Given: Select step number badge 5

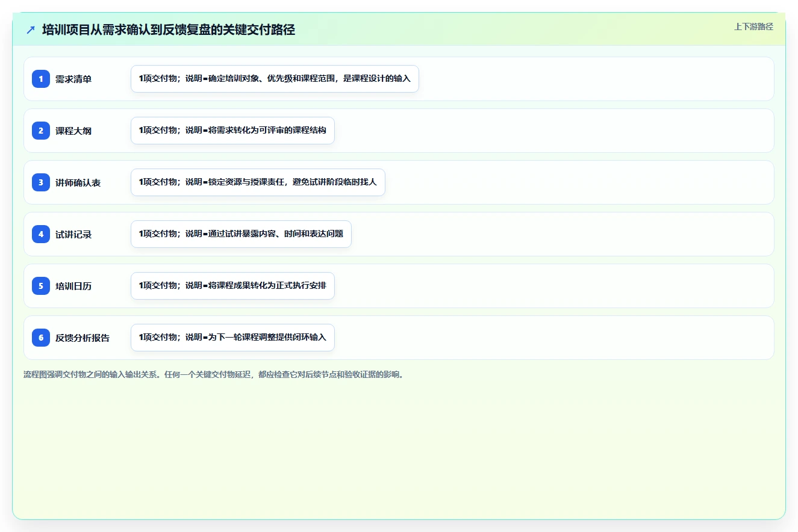Looking at the screenshot, I should 41,286.
